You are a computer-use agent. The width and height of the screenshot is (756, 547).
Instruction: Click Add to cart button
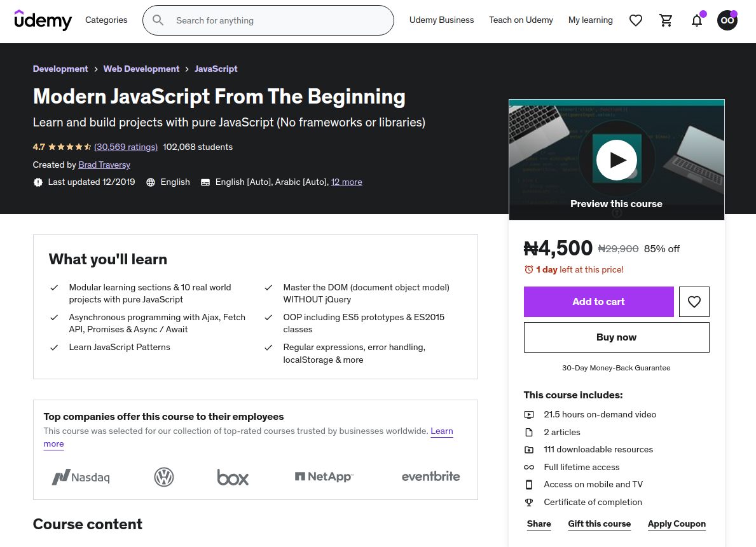pyautogui.click(x=598, y=302)
